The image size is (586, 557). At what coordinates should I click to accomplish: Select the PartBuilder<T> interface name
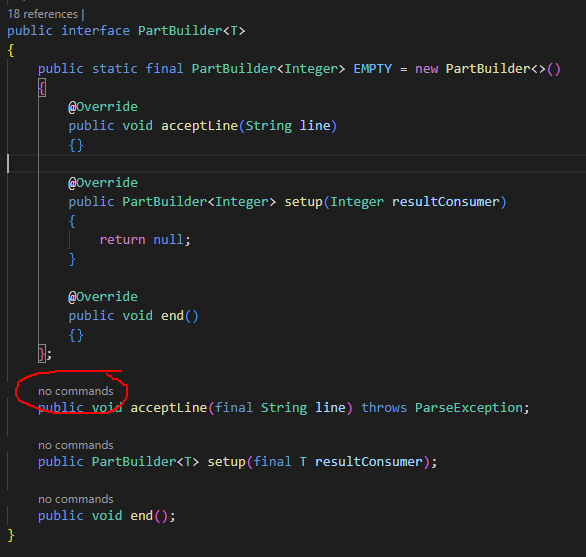pyautogui.click(x=191, y=31)
